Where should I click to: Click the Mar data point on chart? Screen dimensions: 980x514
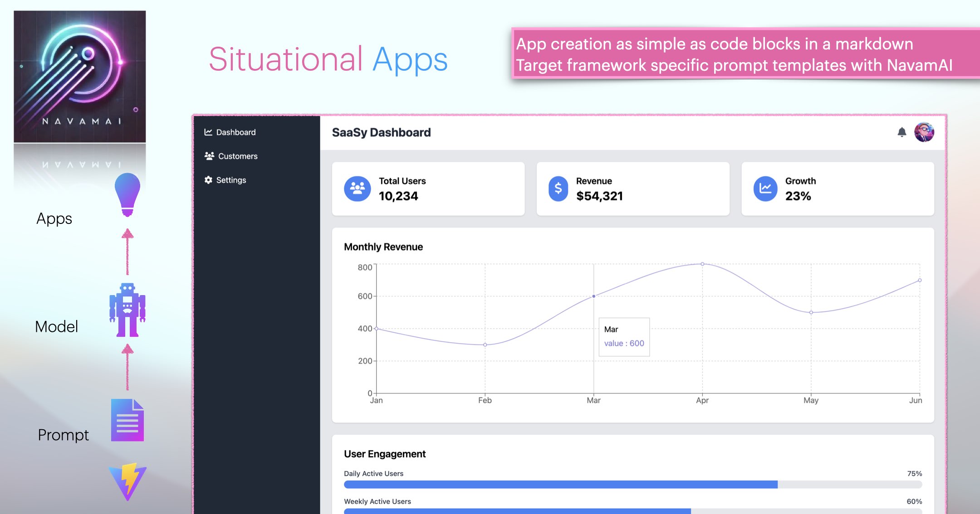[593, 296]
